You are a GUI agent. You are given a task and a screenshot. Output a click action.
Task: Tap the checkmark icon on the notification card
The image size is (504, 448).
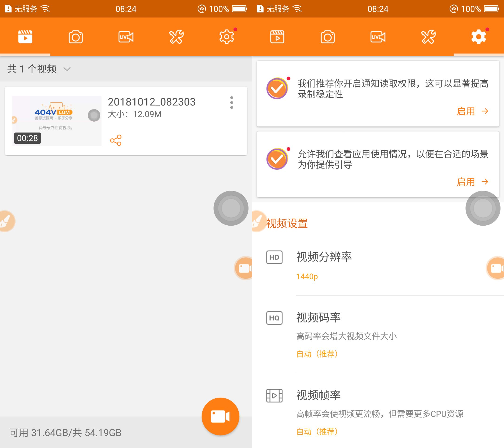277,88
